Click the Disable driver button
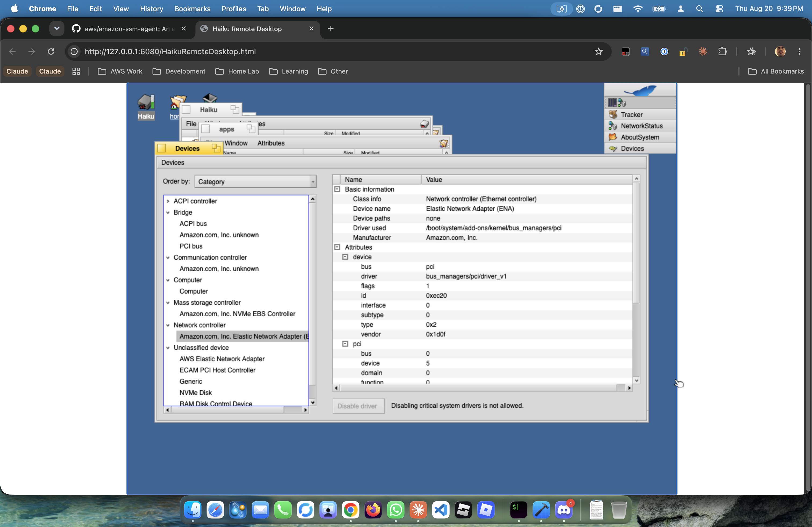Viewport: 812px width, 527px height. (358, 406)
